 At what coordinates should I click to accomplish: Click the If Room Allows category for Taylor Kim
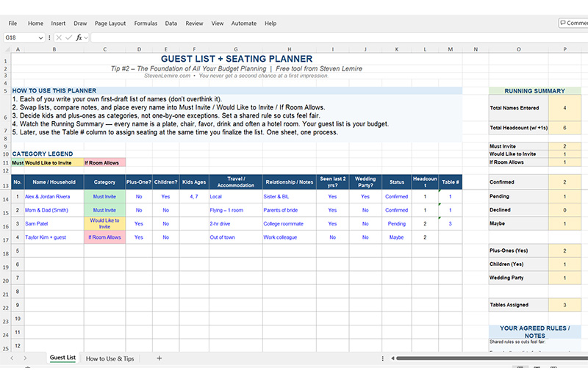pos(104,237)
